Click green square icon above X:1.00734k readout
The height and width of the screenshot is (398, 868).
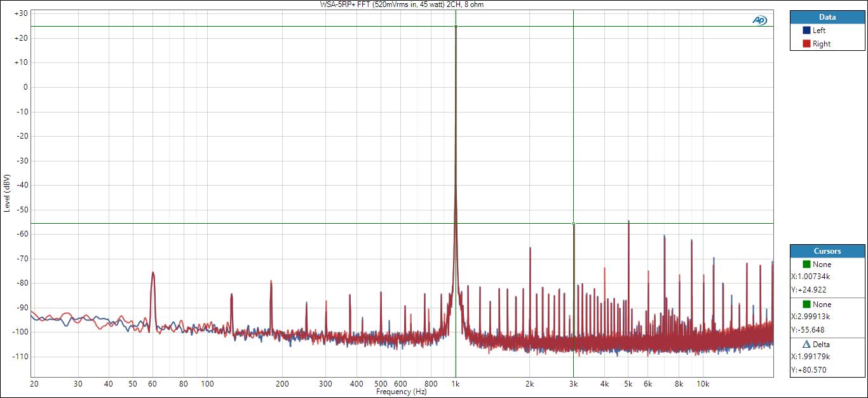click(x=806, y=264)
